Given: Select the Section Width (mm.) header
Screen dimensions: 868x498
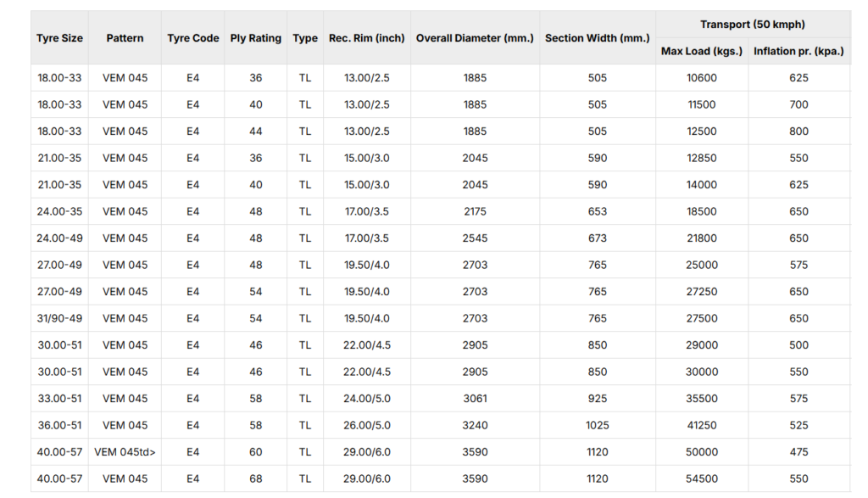Looking at the screenshot, I should tap(598, 38).
